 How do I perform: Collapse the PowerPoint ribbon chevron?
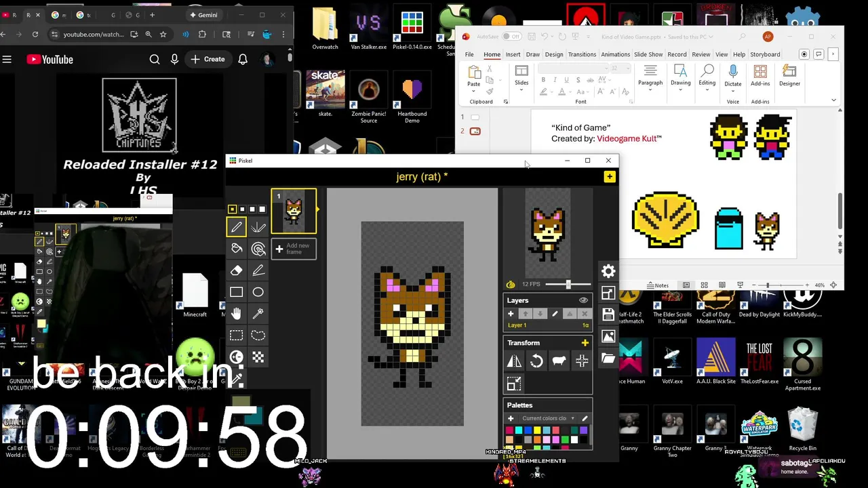pyautogui.click(x=833, y=100)
